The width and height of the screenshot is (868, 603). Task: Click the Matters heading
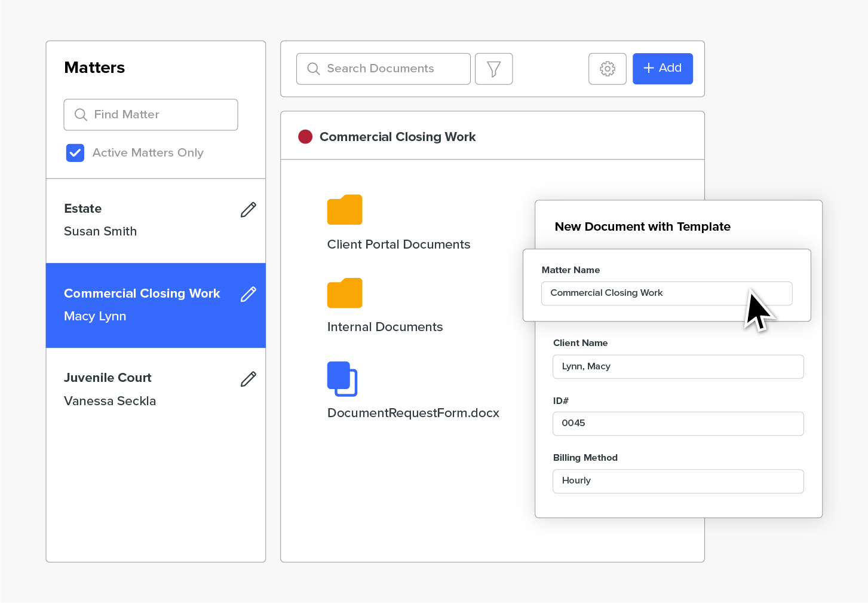click(94, 68)
